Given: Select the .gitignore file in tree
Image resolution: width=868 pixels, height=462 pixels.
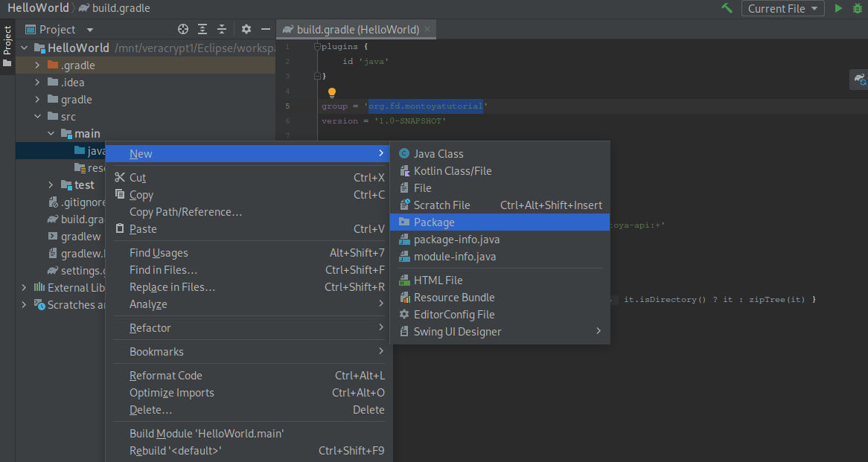Looking at the screenshot, I should click(82, 202).
